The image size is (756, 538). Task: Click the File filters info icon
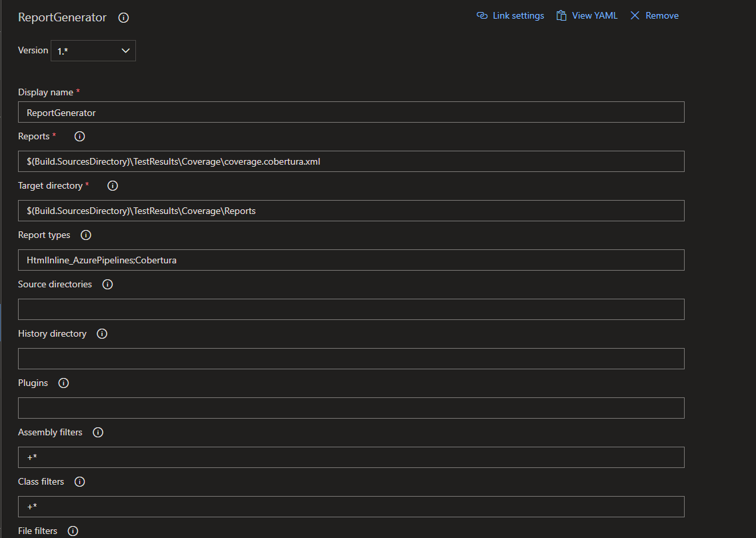72,531
